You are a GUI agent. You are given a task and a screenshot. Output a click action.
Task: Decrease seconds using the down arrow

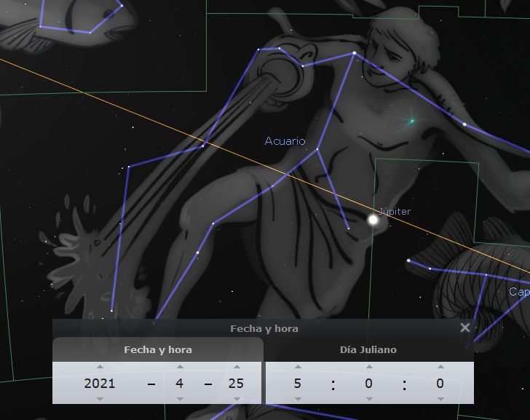tap(440, 399)
